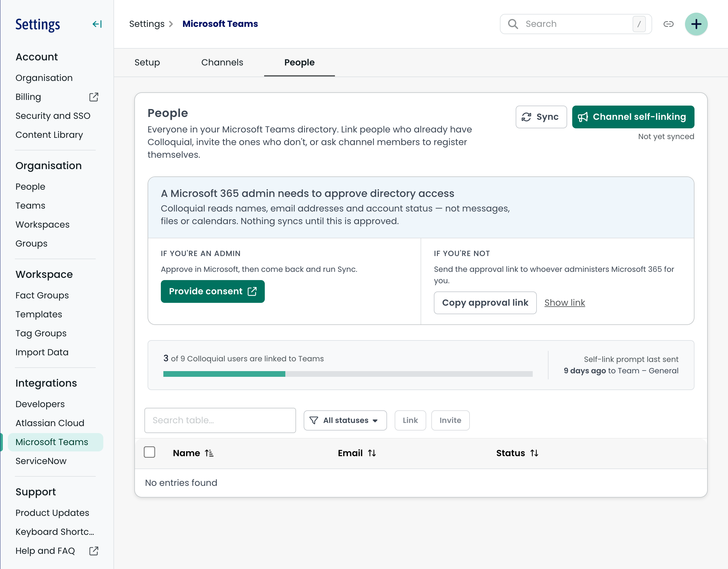Sort table by Name column icon
728x569 pixels.
(209, 453)
